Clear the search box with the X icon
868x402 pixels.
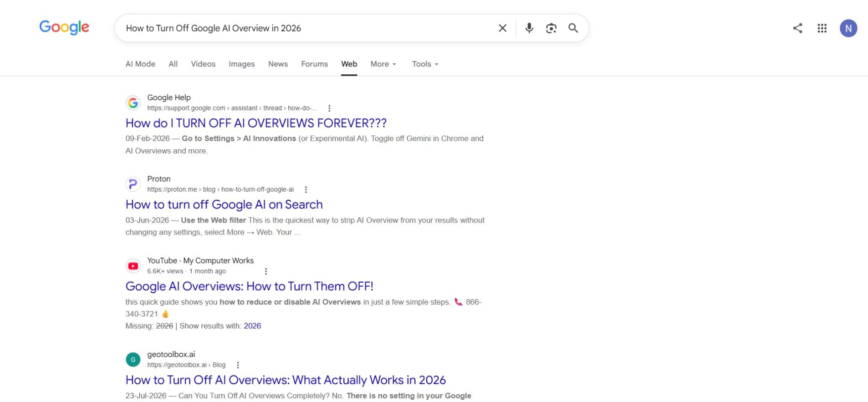pos(502,28)
